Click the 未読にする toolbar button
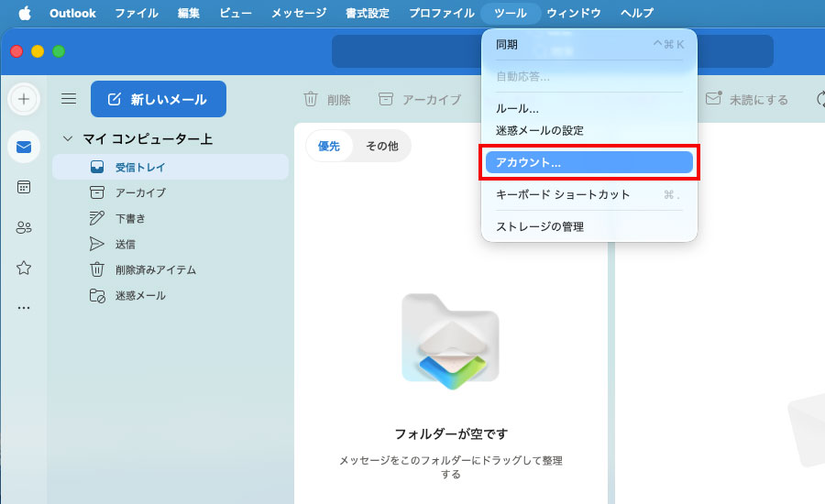 (746, 100)
